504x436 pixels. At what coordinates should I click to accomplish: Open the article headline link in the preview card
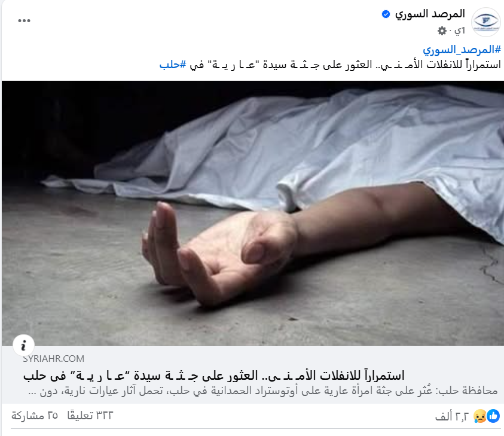(213, 376)
